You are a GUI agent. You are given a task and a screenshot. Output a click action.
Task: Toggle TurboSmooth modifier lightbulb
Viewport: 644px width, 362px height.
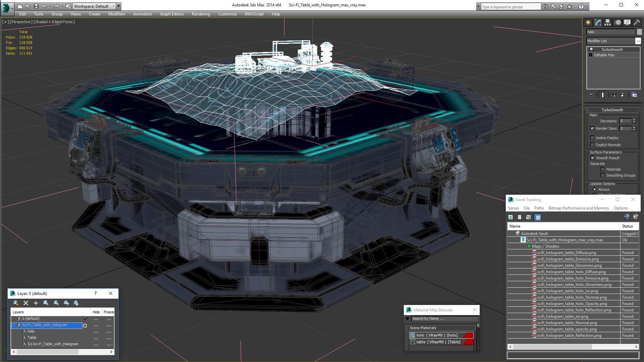(x=591, y=49)
